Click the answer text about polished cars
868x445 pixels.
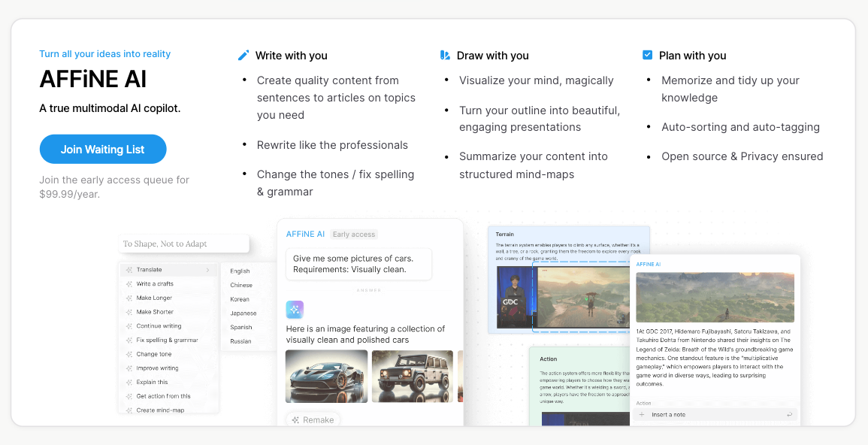(365, 335)
